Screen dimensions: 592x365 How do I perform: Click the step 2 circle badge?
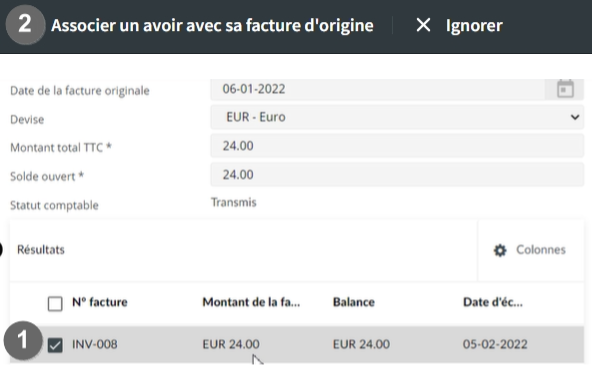(25, 24)
